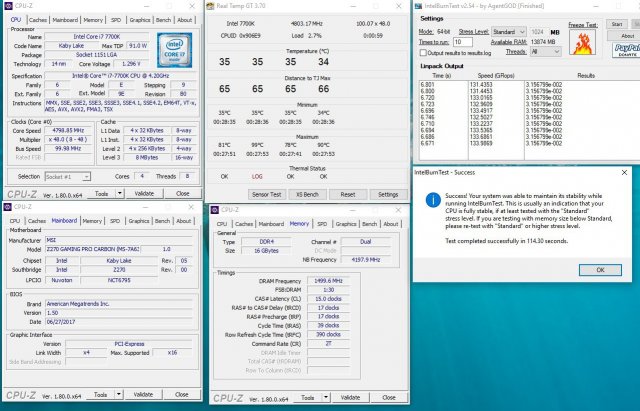The image size is (640, 411).
Task: Switch to the Graphics tab in the Mainboard window
Action: click(140, 219)
